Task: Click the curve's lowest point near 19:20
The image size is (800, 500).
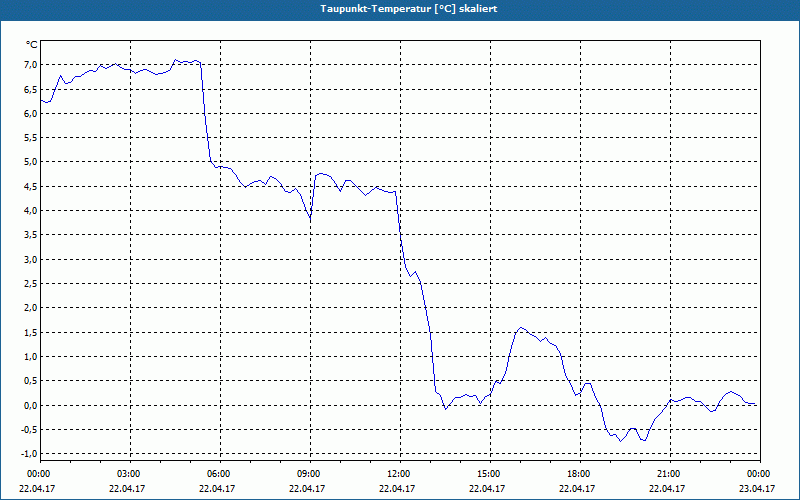Action: click(620, 441)
